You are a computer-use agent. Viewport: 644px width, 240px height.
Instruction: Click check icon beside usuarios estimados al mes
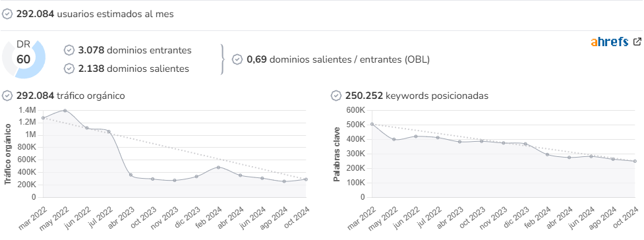point(7,14)
